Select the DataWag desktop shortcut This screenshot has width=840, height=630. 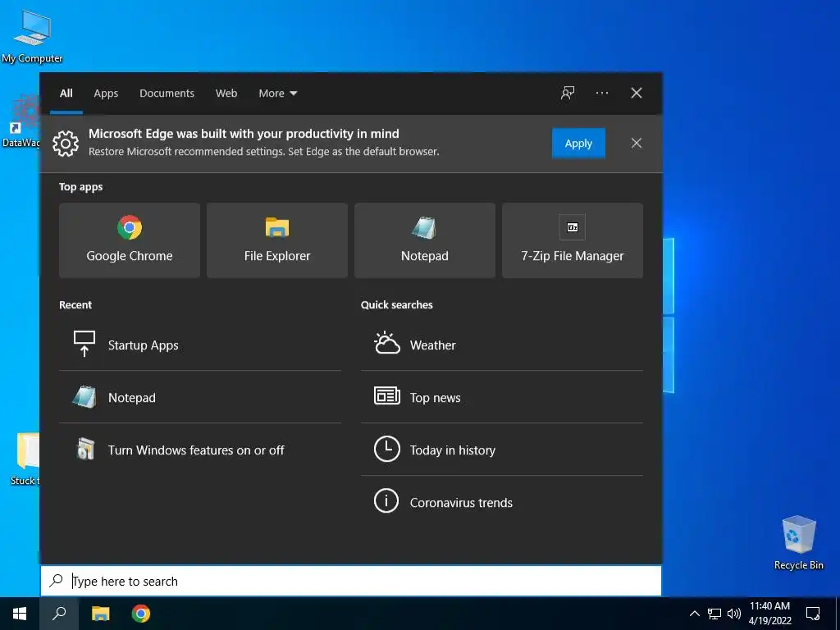[21, 121]
